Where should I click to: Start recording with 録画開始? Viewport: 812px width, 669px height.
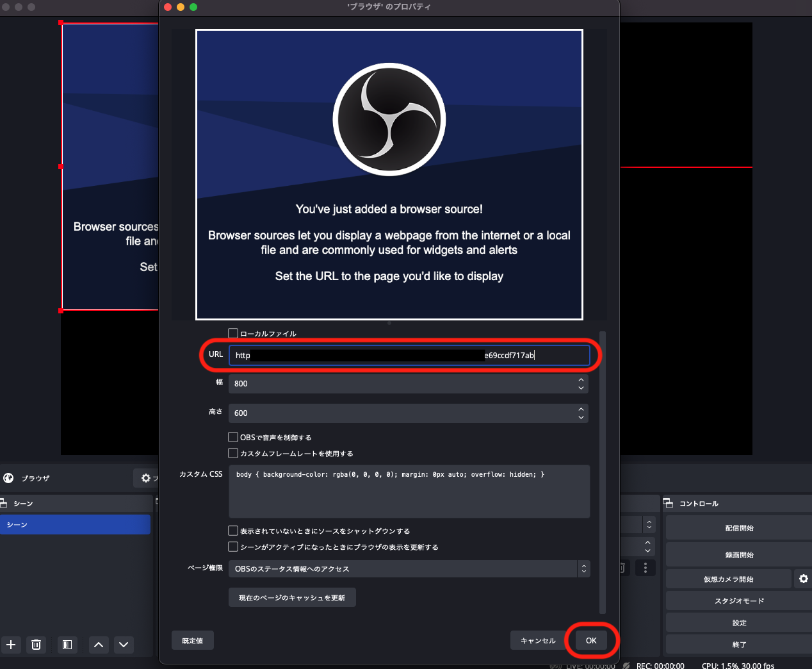(x=739, y=555)
